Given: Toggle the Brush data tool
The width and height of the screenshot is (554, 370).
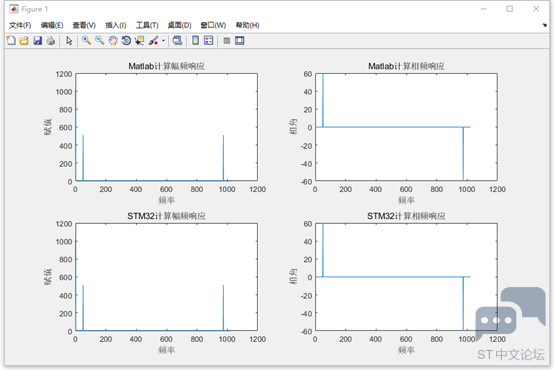Looking at the screenshot, I should pyautogui.click(x=153, y=41).
